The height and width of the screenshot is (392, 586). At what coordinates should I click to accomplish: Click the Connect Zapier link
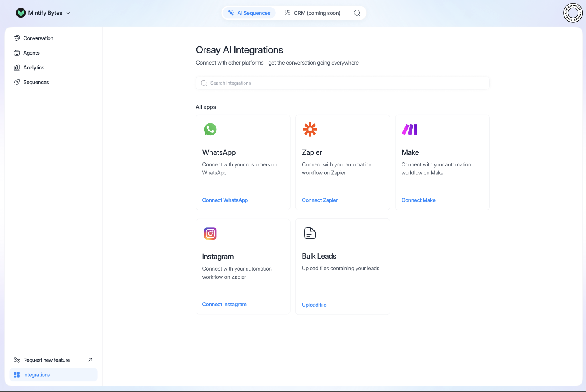pos(320,200)
